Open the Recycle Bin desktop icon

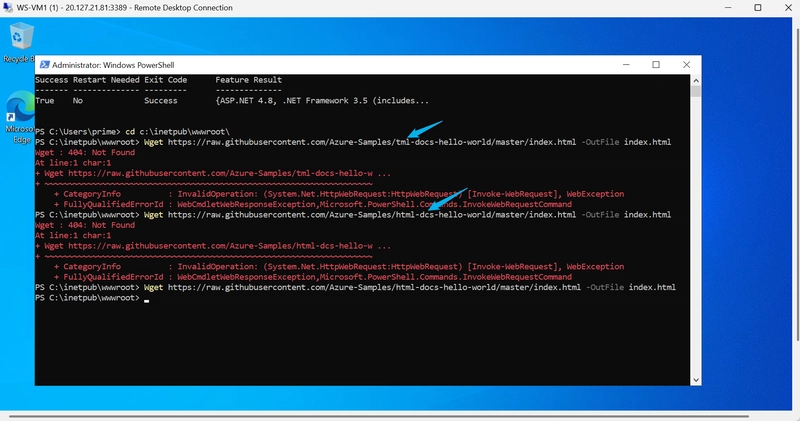[x=19, y=42]
